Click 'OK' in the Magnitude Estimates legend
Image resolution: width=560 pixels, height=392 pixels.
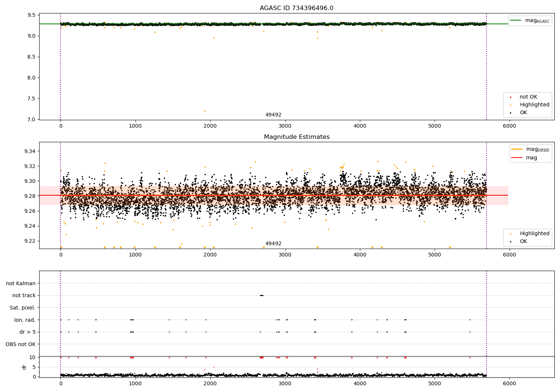(x=523, y=242)
